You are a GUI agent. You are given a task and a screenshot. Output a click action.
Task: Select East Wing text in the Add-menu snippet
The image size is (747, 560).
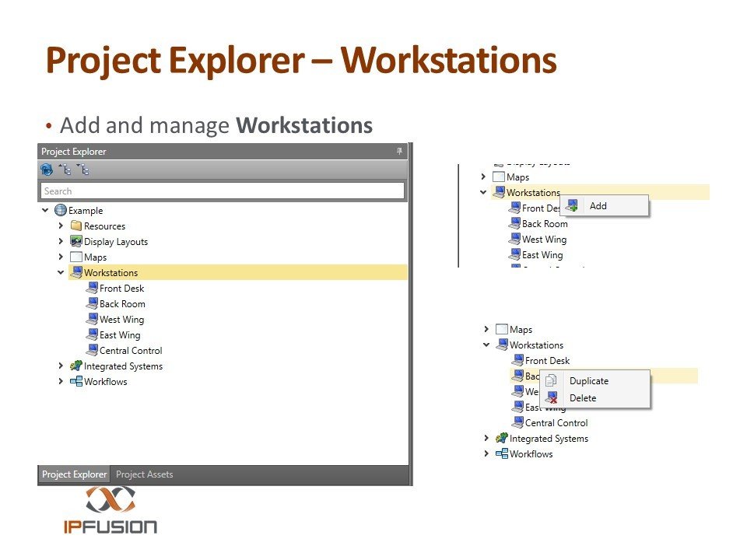542,255
